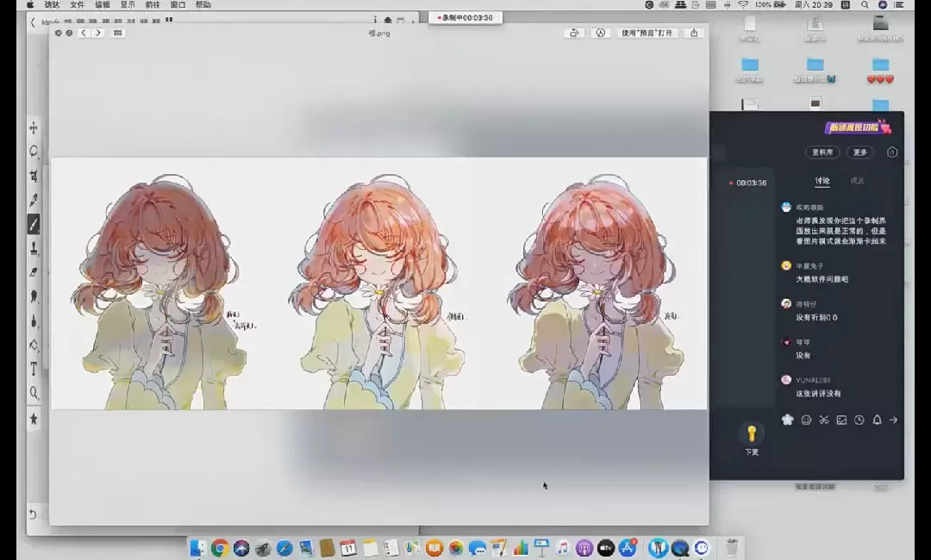The image size is (931, 560).
Task: Click the image upload icon in chat
Action: 841,420
